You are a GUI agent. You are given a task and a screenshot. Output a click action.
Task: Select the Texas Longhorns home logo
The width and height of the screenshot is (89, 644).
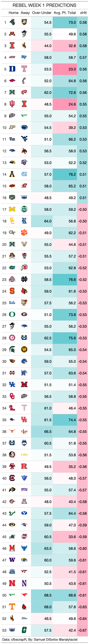coord(12,432)
